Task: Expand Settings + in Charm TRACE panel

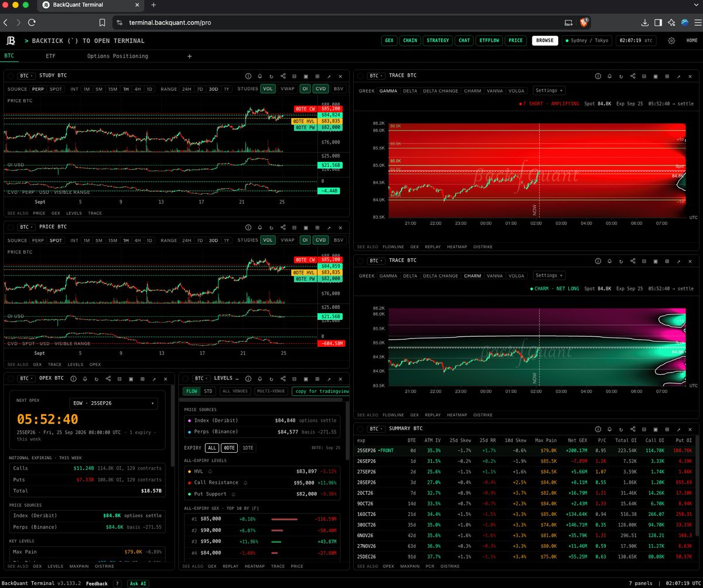Action: (x=549, y=275)
